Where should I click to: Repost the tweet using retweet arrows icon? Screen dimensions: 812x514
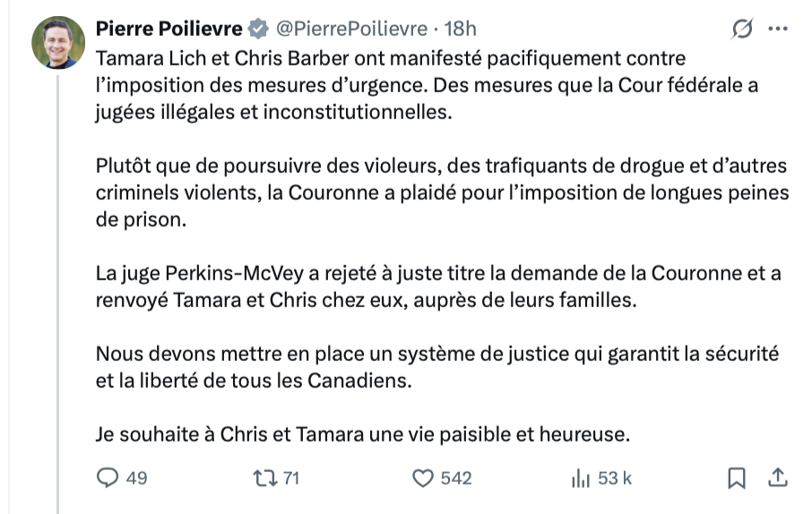265,478
